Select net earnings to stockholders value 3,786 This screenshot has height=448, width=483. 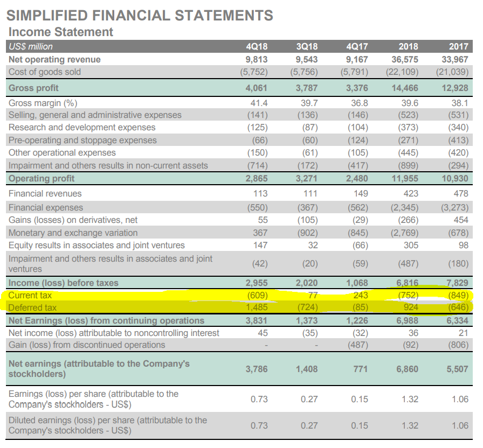point(257,369)
